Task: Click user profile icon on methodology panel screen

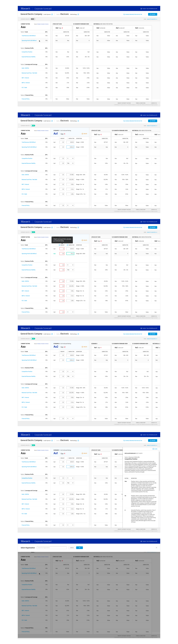Action: point(141,435)
